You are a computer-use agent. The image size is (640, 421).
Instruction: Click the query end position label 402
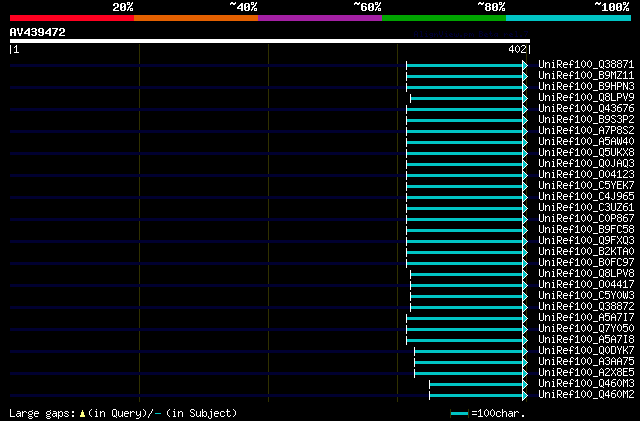pos(517,49)
